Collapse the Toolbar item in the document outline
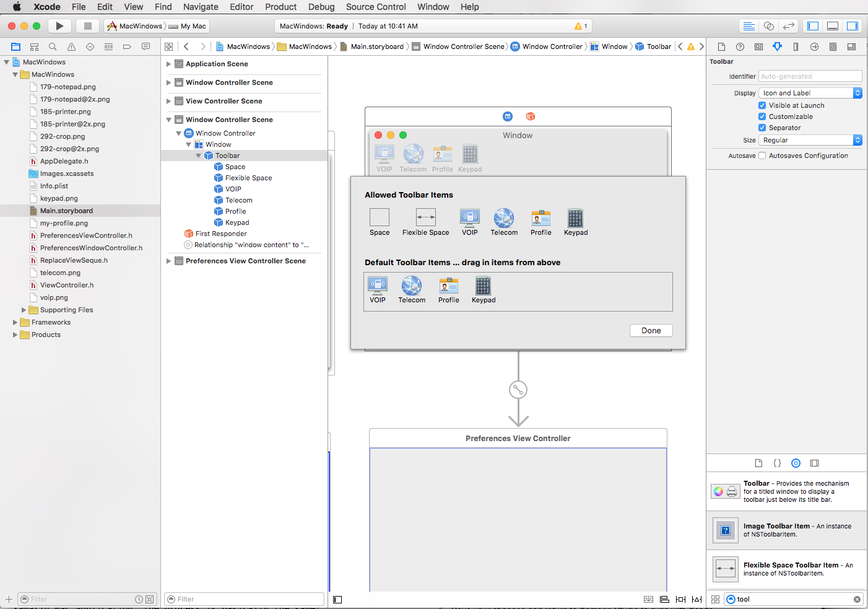Viewport: 868px width, 609px height. coord(199,156)
